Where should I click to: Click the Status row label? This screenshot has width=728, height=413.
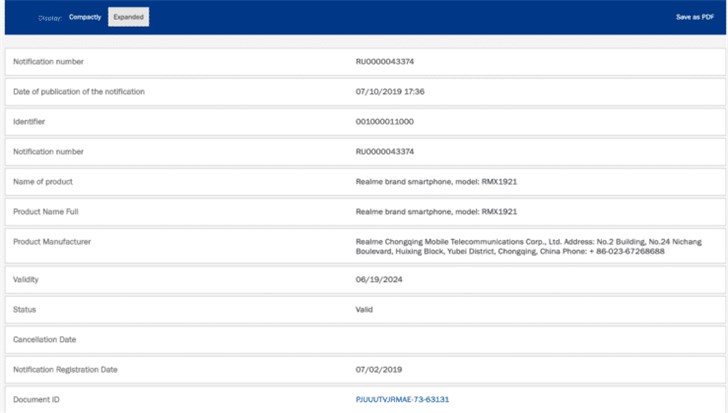click(x=24, y=310)
